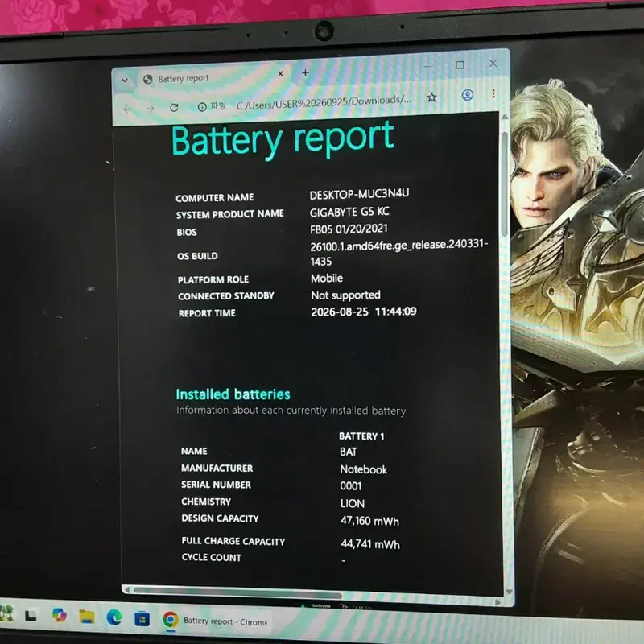644x644 pixels.
Task: Click the 'OS BUILD' label
Action: 197,256
